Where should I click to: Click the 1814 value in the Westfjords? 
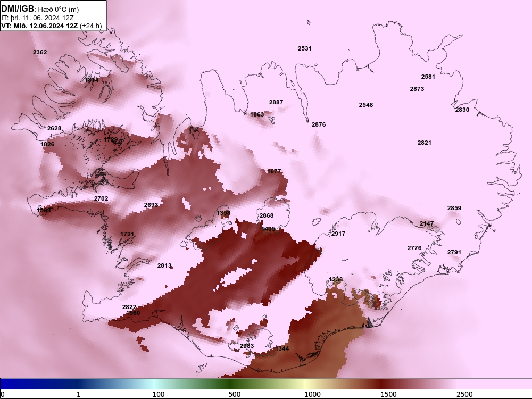point(92,80)
